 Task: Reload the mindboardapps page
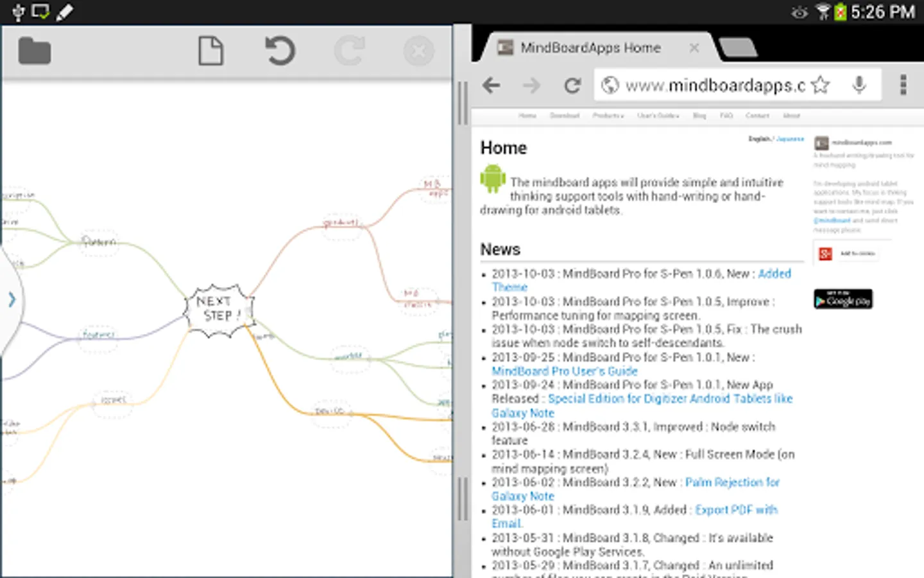[x=572, y=85]
